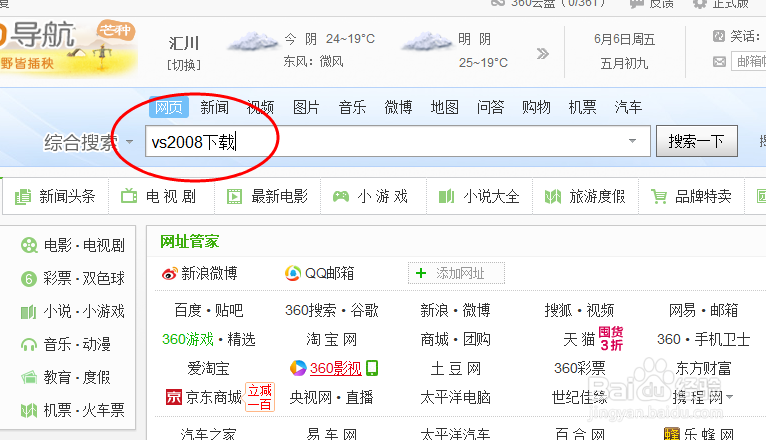
Task: Click the 搜索一下 search button
Action: tap(697, 141)
